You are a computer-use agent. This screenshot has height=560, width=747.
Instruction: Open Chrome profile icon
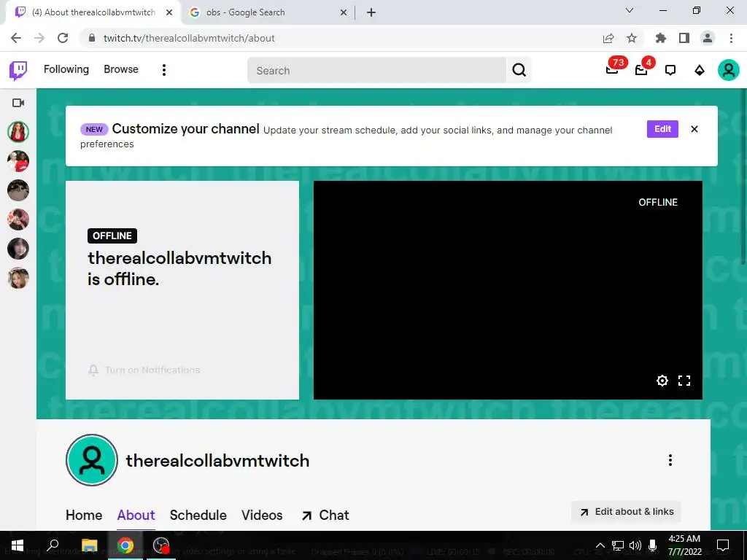pos(708,38)
